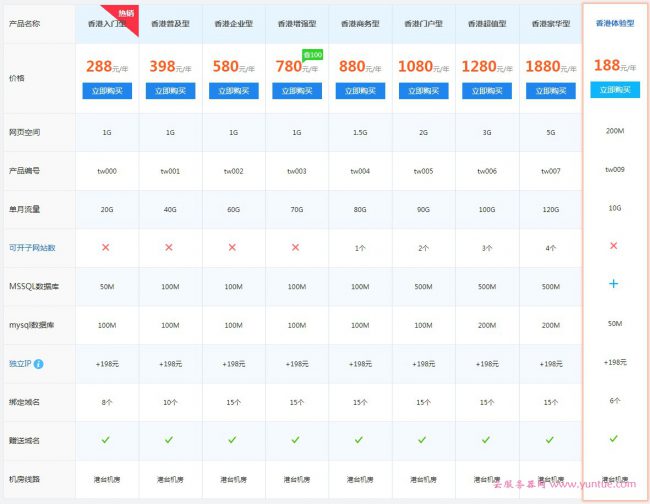Click the green checkmark under 香港豪华型 赠送域名

click(x=551, y=439)
